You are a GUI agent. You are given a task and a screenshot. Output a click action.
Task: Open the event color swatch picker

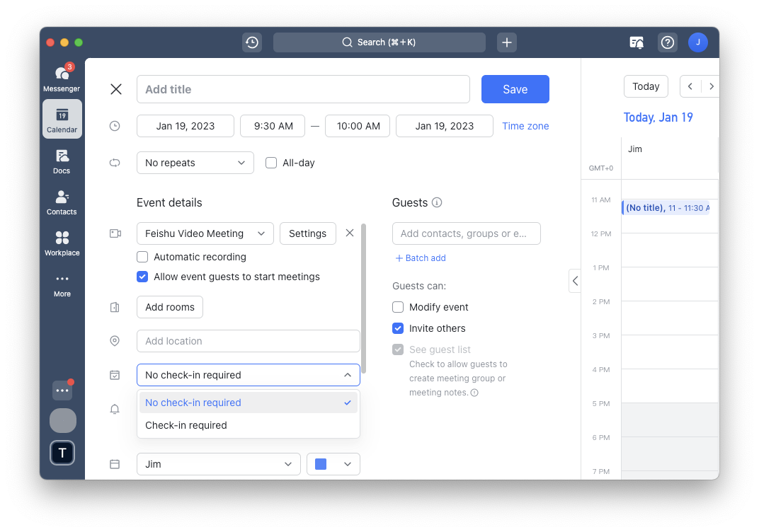[x=333, y=464]
